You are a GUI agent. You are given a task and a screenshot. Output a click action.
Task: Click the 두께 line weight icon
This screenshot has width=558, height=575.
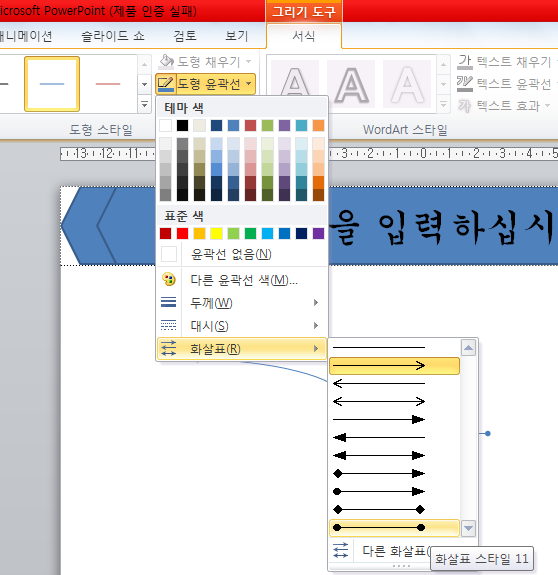pos(169,303)
